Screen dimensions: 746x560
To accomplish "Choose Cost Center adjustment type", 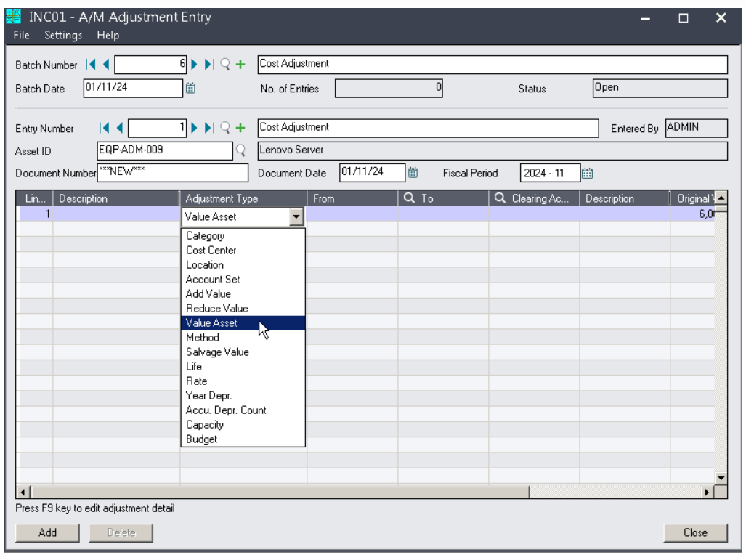I will pos(211,251).
